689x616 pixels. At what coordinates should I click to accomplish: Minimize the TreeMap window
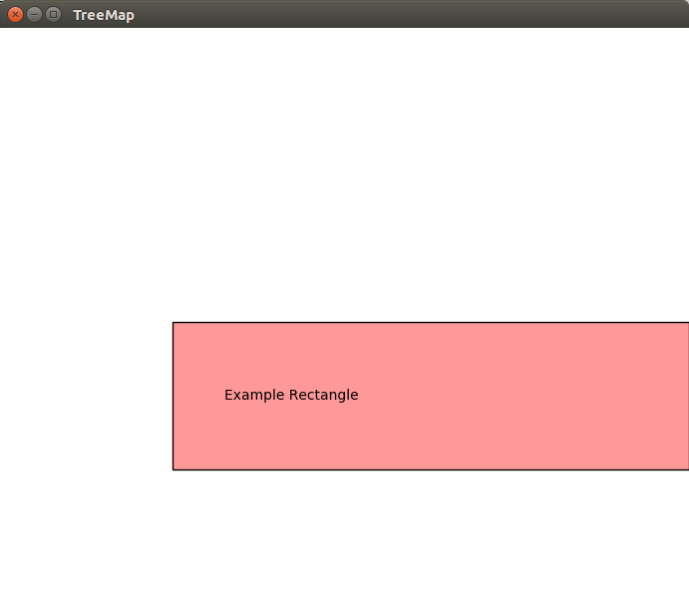coord(34,15)
